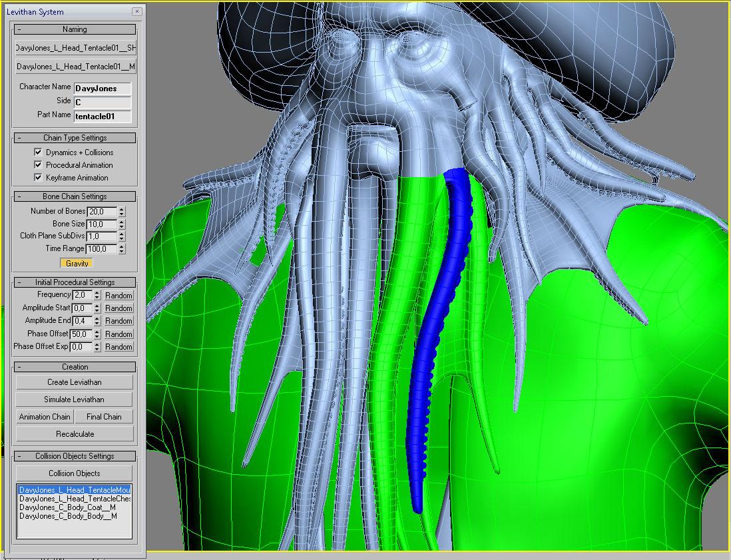This screenshot has width=731, height=560.
Task: Collapse the Chain Type Settings rollout
Action: tap(75, 138)
